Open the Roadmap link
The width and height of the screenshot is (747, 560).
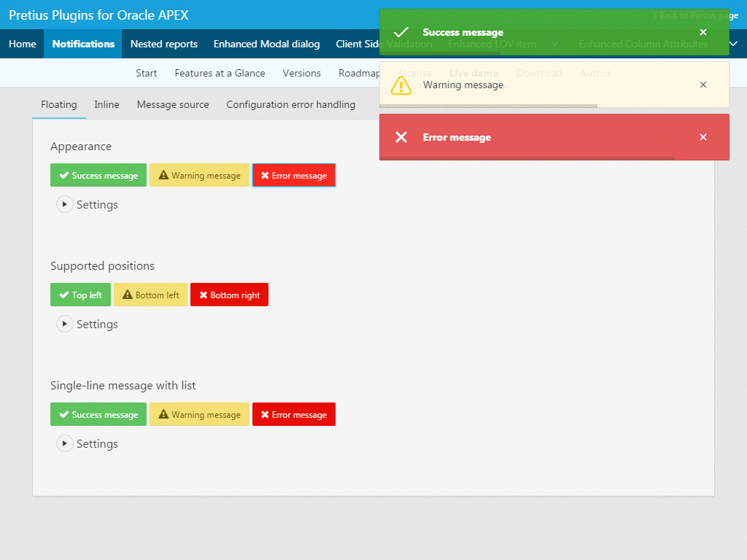[360, 73]
